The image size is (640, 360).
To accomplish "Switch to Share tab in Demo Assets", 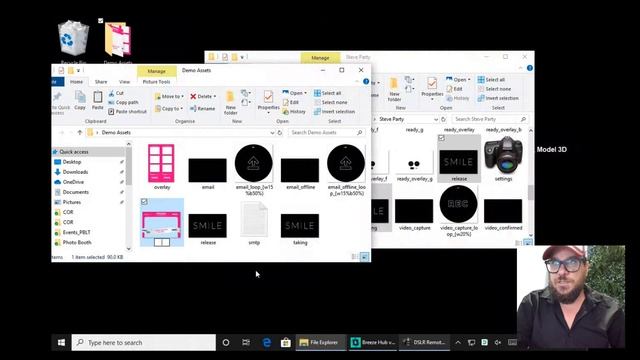I will 101,82.
